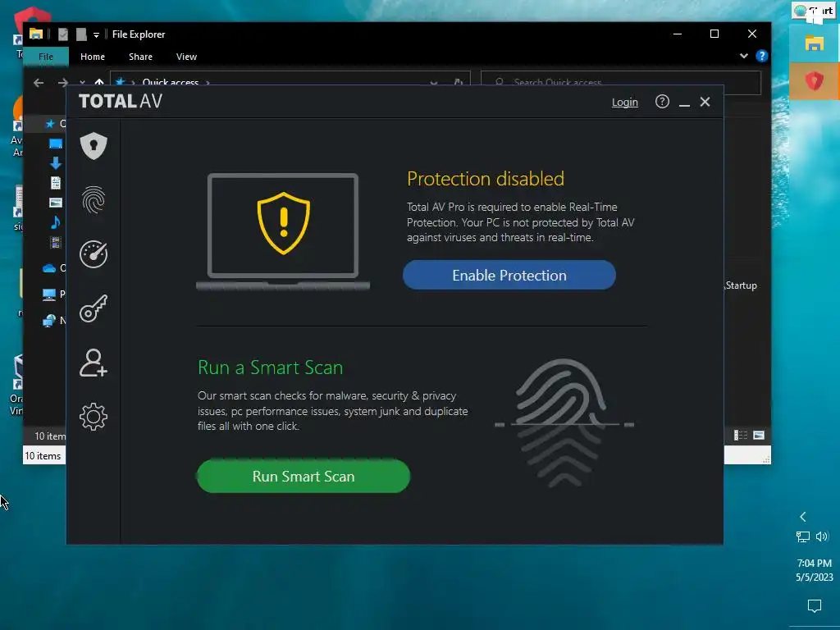Select Documents icon in navigation pane
This screenshot has width=840, height=630.
56,183
